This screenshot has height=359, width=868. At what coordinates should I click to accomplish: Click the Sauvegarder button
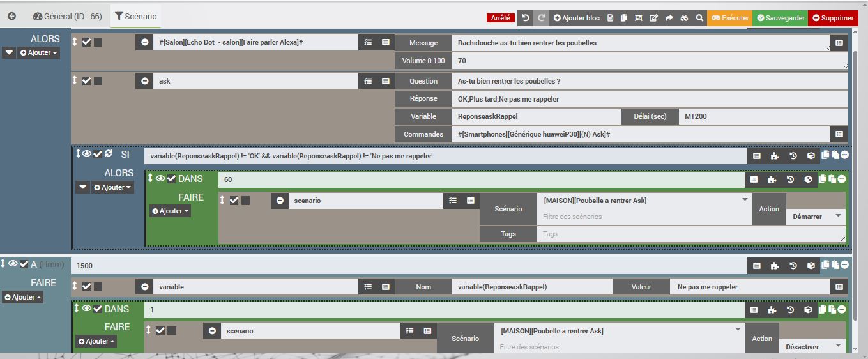tap(780, 18)
